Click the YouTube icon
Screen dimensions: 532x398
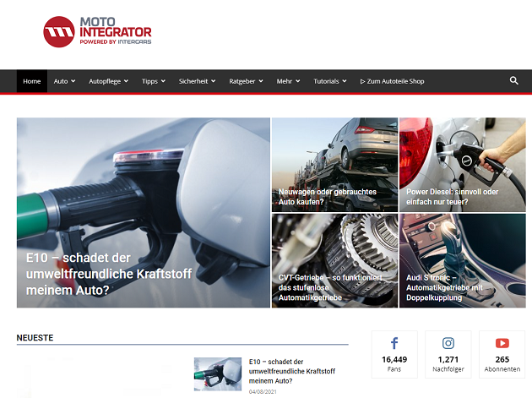coord(502,343)
